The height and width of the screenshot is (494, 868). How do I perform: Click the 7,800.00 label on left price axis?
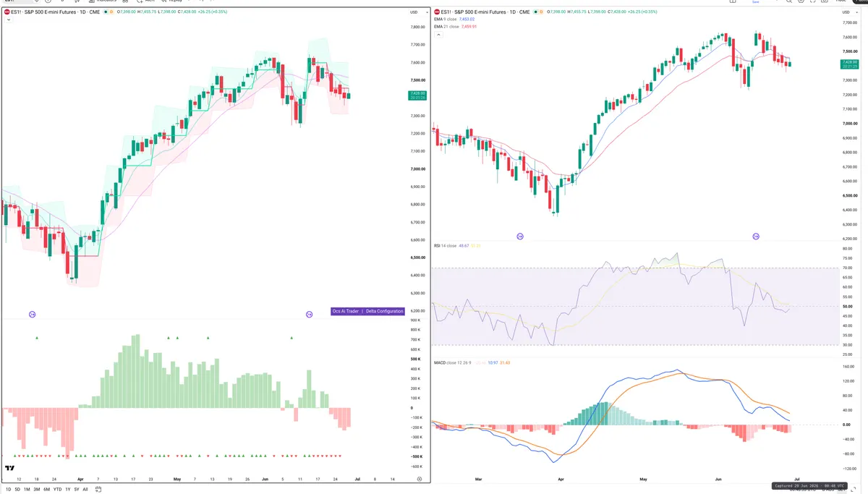click(417, 27)
